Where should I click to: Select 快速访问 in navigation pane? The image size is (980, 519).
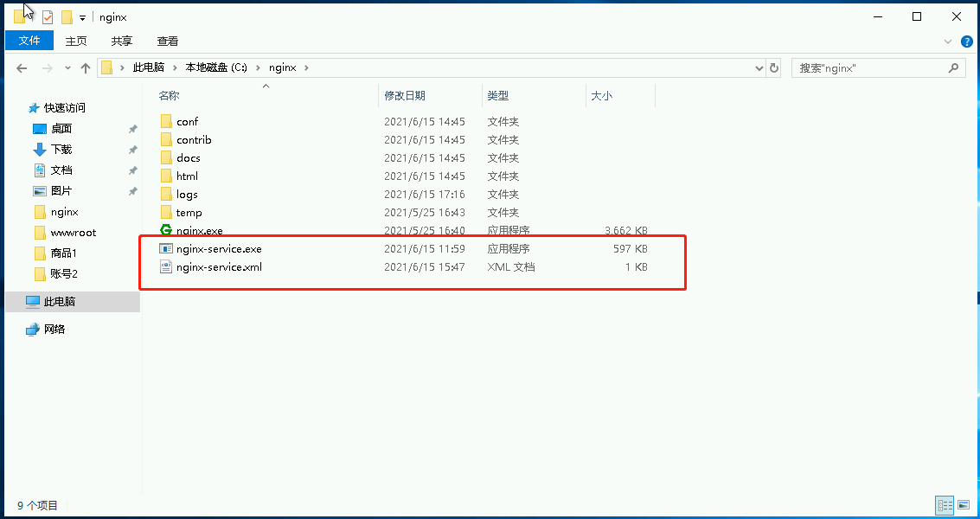point(64,107)
